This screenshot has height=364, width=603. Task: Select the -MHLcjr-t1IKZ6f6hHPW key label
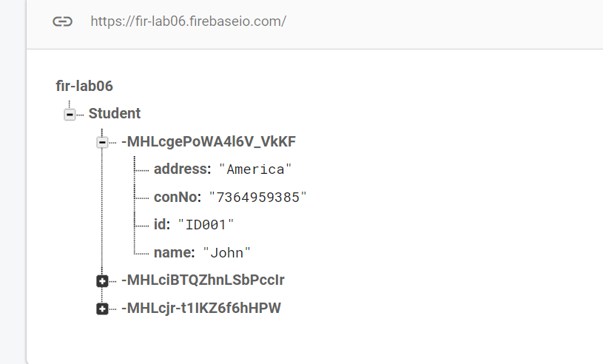tap(201, 309)
